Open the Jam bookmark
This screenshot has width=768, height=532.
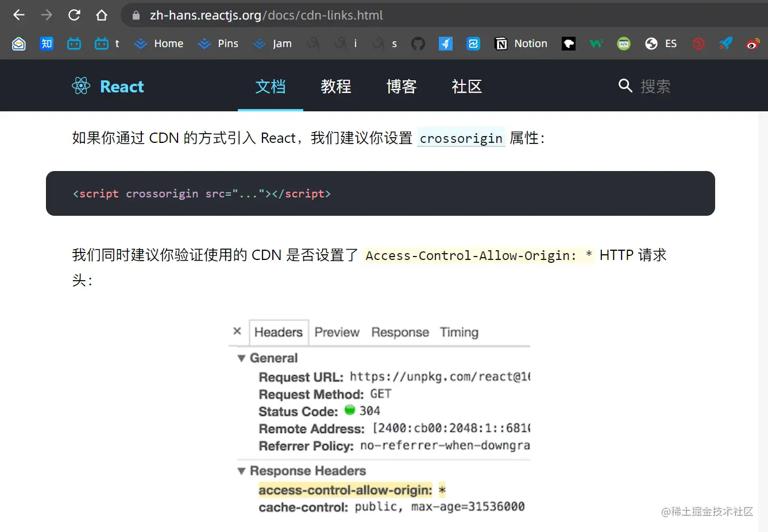tap(272, 44)
